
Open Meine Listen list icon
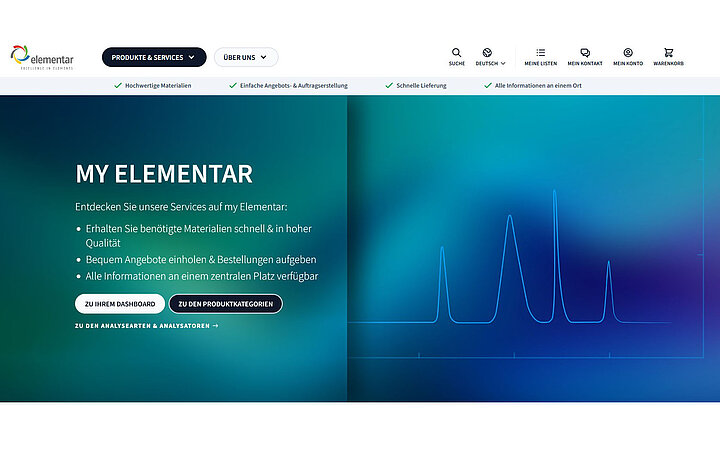tap(540, 52)
